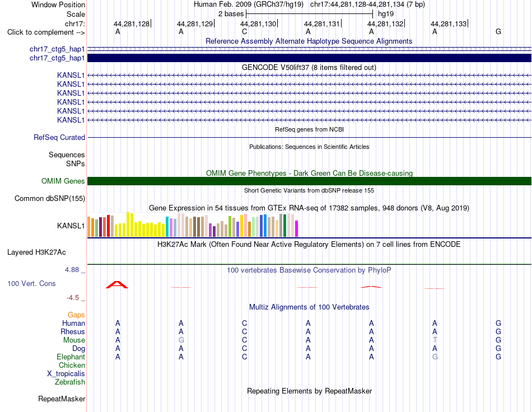Click the 4.88 PhyloP upper limit value
Screen dimensions: 532x412
point(72,270)
